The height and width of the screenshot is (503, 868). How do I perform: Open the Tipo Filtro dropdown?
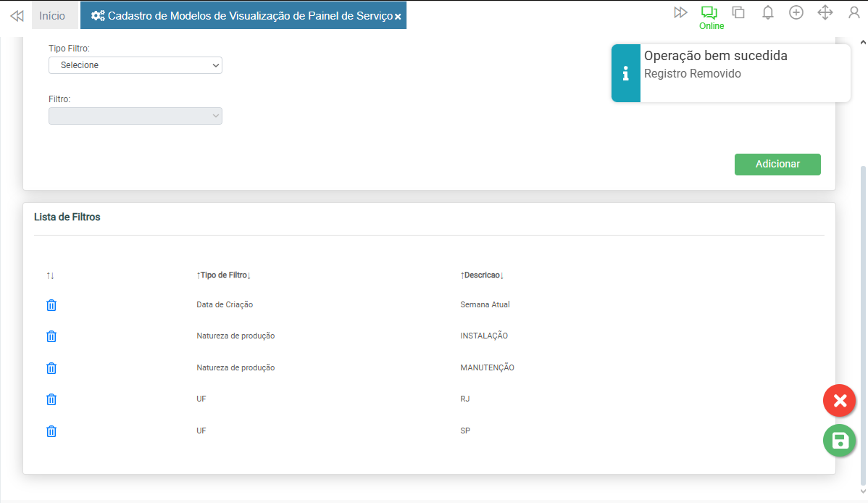[x=135, y=65]
